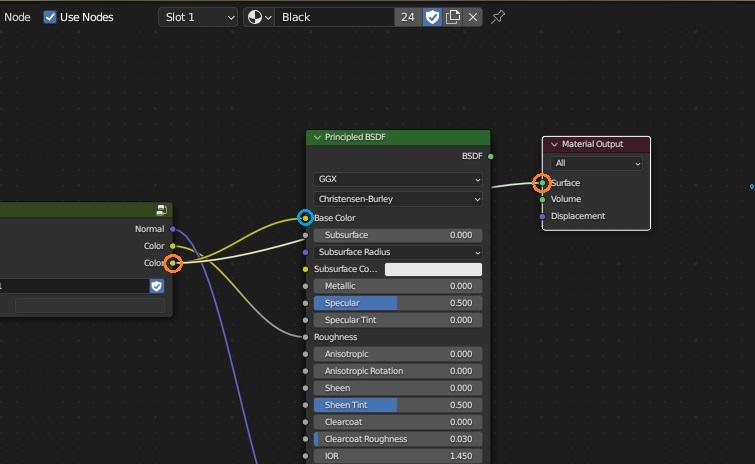Open the Node menu
This screenshot has height=464, width=755.
tap(17, 17)
